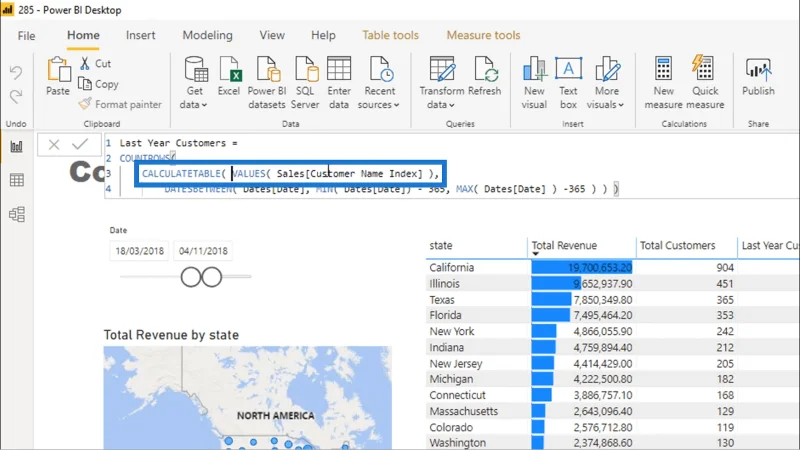Click the Power BI app logo
The height and width of the screenshot is (450, 800).
[x=8, y=9]
